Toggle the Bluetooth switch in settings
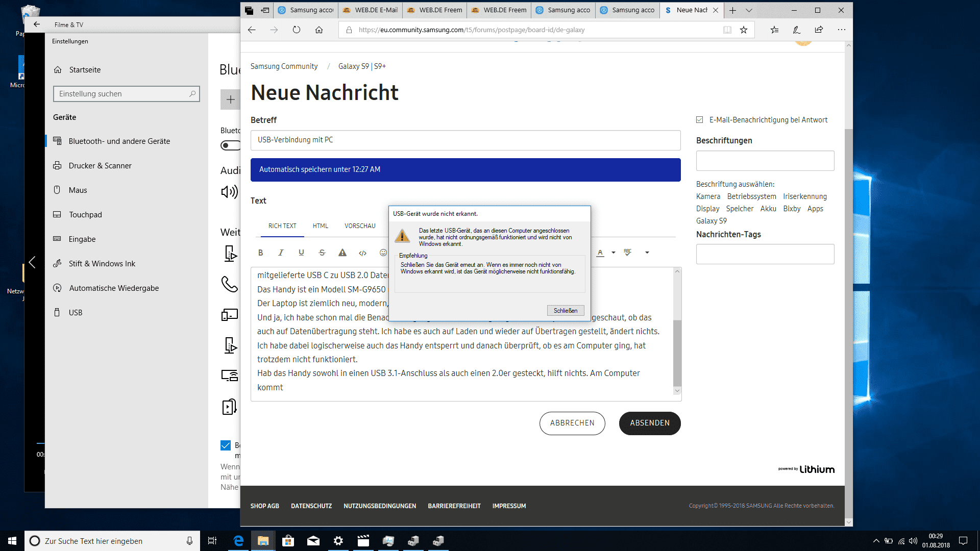Screen dimensions: 980x551 [x=230, y=146]
